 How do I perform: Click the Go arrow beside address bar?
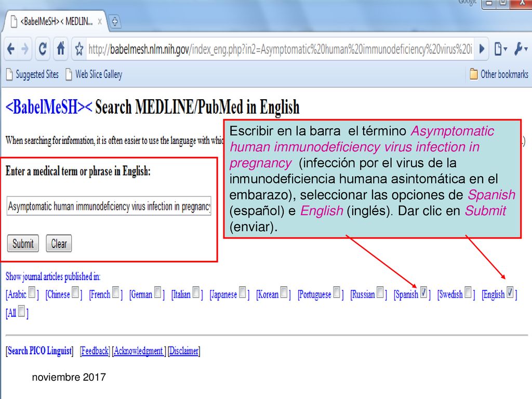[482, 49]
